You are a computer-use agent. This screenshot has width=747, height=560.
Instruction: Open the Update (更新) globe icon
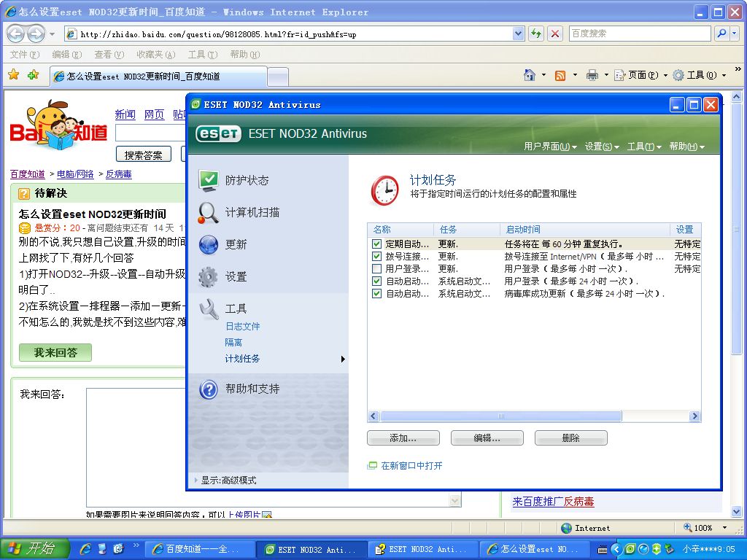click(209, 244)
